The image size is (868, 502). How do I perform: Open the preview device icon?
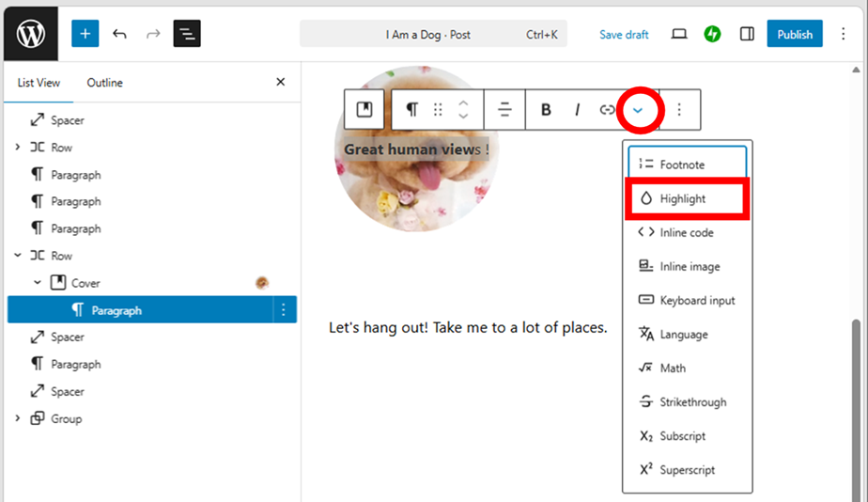[679, 34]
